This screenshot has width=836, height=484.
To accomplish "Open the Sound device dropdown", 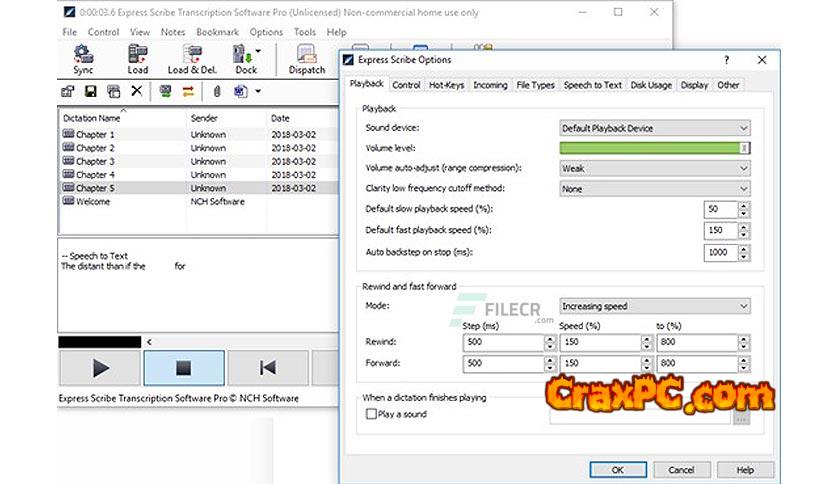I will click(654, 128).
